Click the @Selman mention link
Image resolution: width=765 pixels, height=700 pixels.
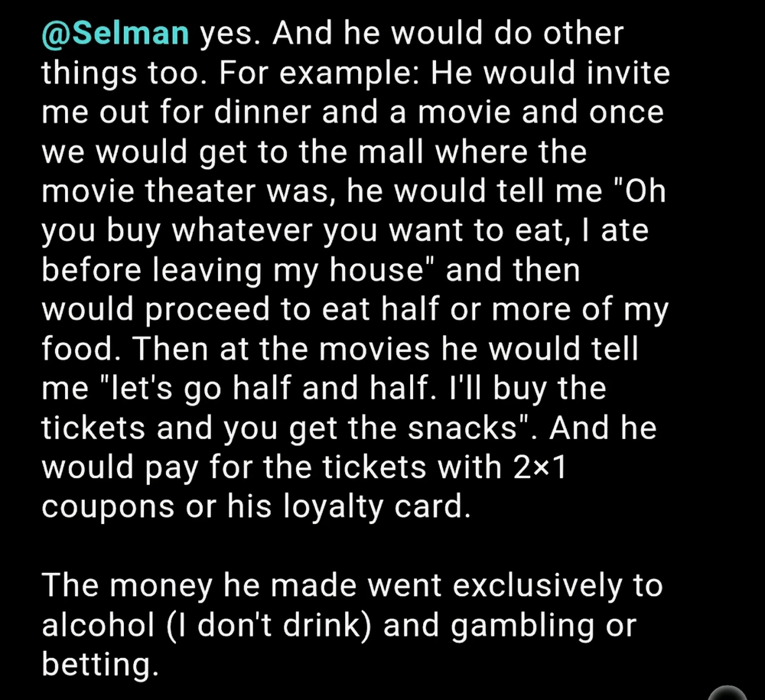(115, 34)
